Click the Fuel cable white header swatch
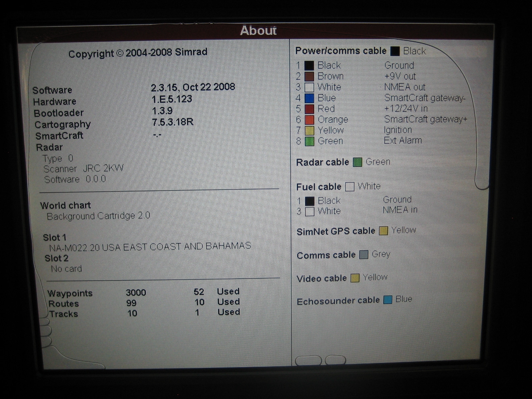Viewport: 532px width, 399px height. click(x=350, y=187)
